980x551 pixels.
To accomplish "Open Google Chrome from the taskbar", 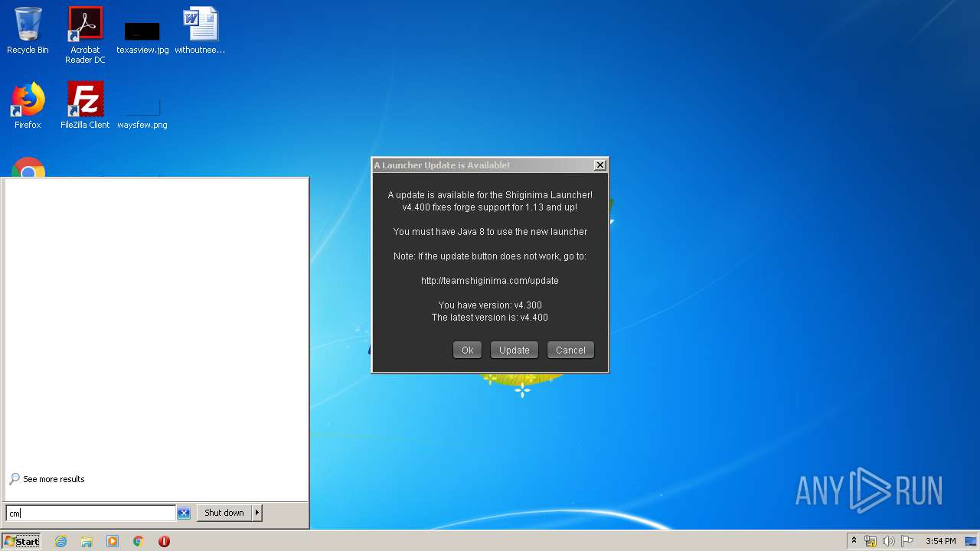I will 138,541.
